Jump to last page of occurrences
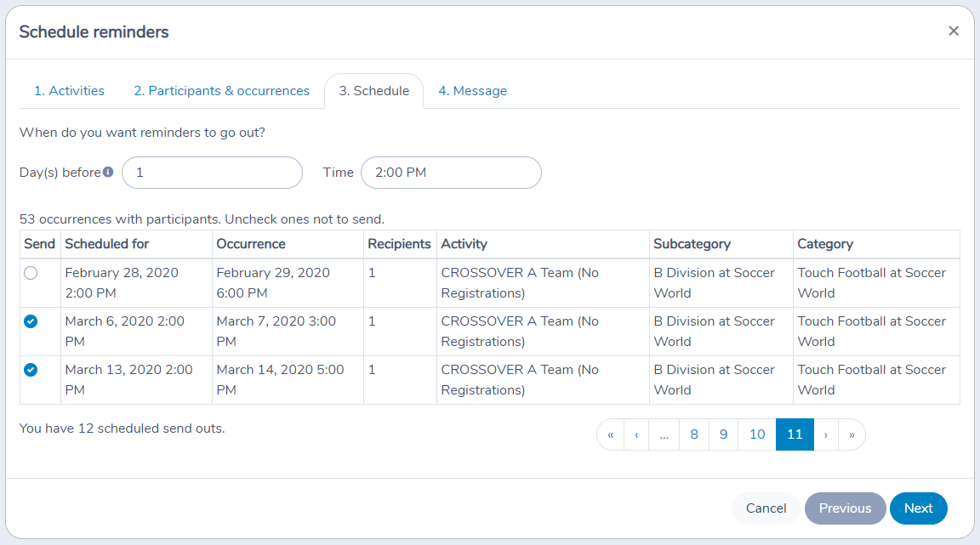This screenshot has width=980, height=545. click(852, 434)
